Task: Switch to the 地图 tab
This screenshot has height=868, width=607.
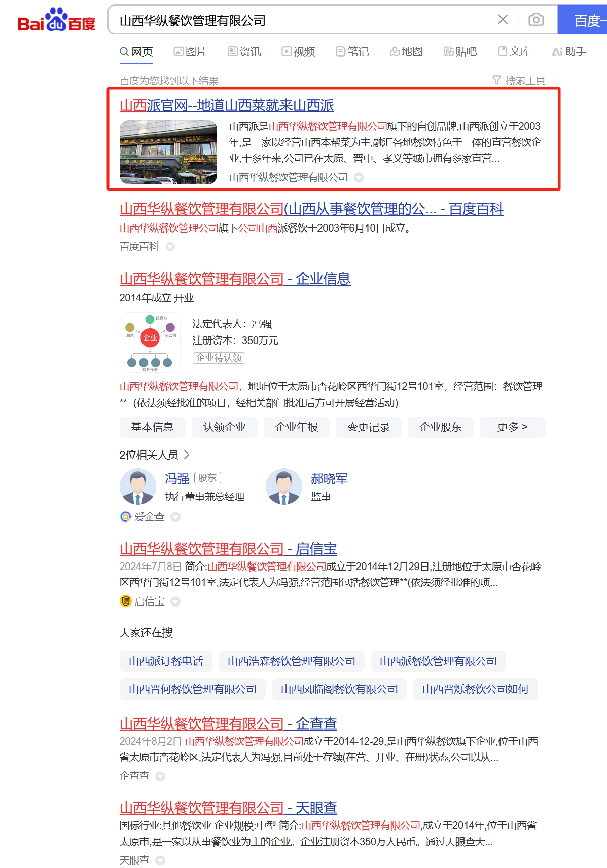Action: [x=406, y=51]
